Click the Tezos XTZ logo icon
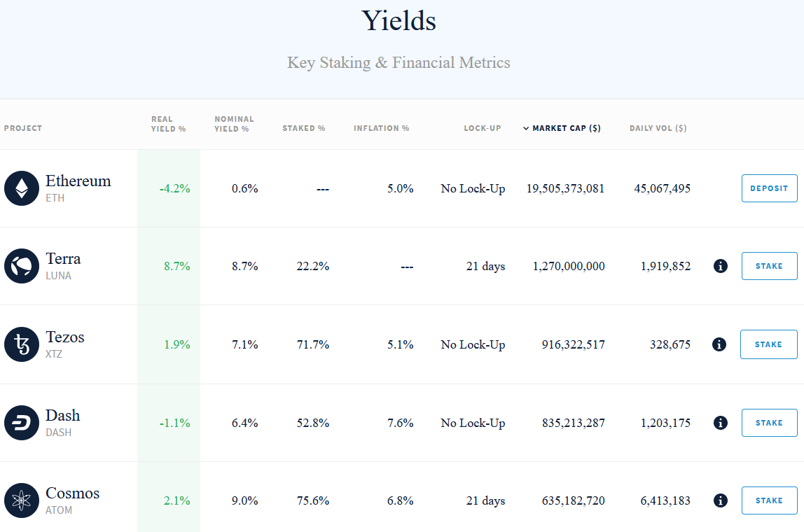 click(22, 344)
